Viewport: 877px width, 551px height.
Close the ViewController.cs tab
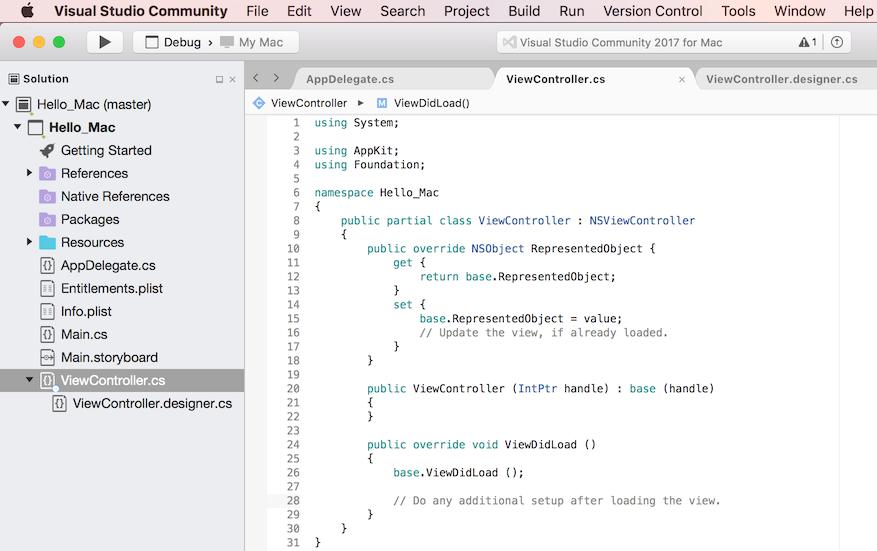coord(682,79)
